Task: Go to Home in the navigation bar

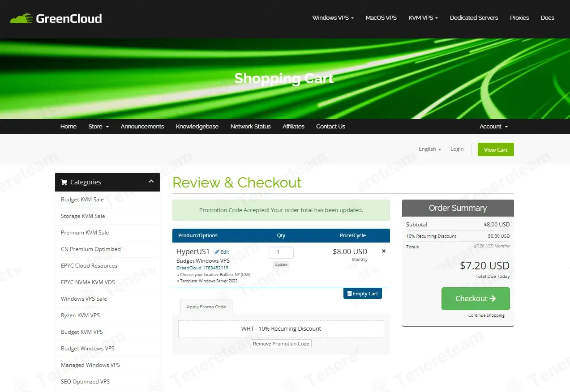Action: (x=69, y=127)
